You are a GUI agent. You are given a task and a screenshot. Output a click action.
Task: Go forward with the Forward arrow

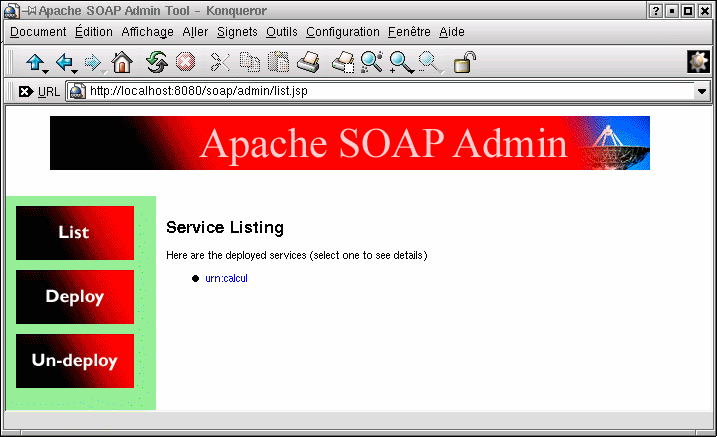93,62
